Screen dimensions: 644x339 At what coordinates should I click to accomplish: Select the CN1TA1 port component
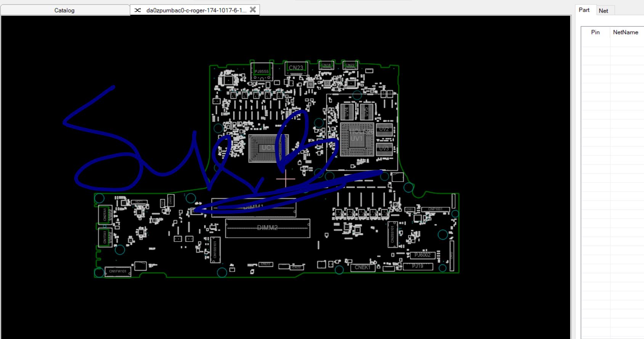coord(105,237)
